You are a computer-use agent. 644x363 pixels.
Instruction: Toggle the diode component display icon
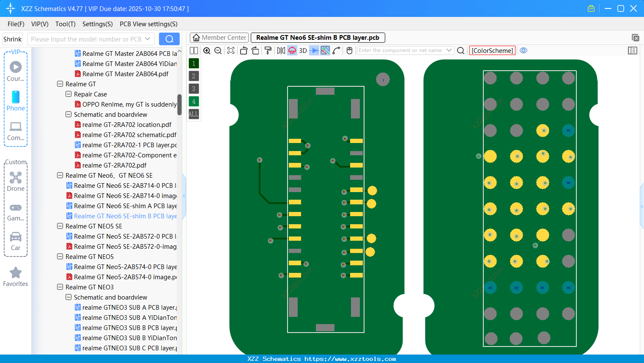314,50
